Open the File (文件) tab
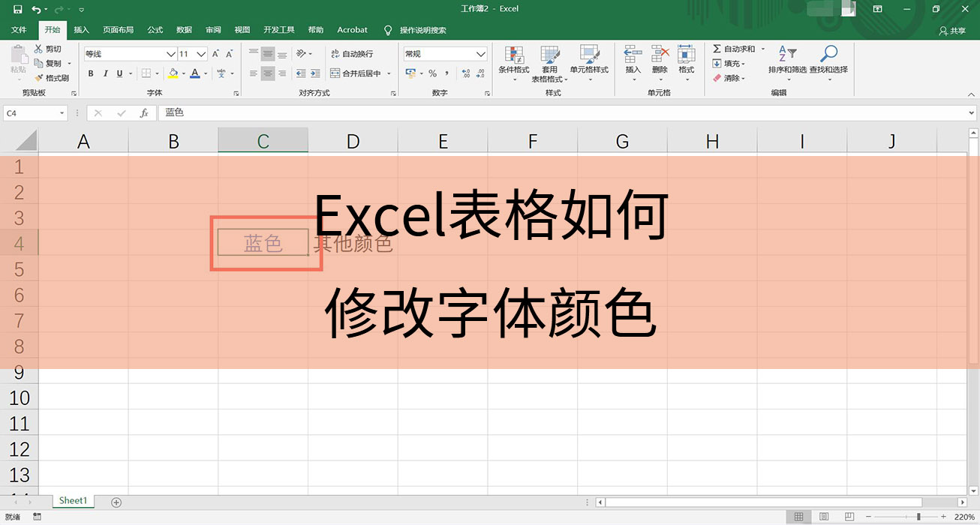This screenshot has height=525, width=980. (x=19, y=30)
